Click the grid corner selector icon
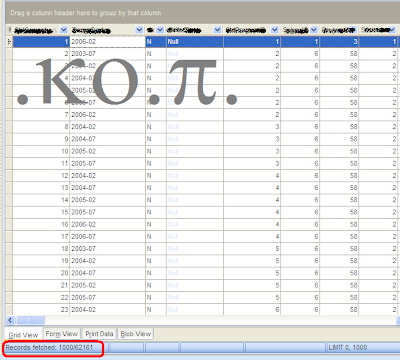Image resolution: width=400 pixels, height=360 pixels. coord(9,30)
